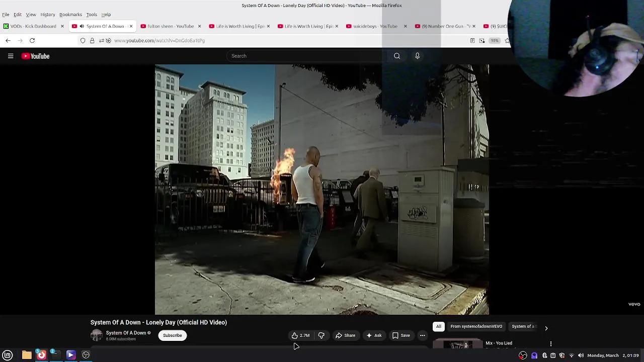Image resolution: width=644 pixels, height=362 pixels.
Task: Reset the 90% zoom level badge
Action: [x=495, y=40]
